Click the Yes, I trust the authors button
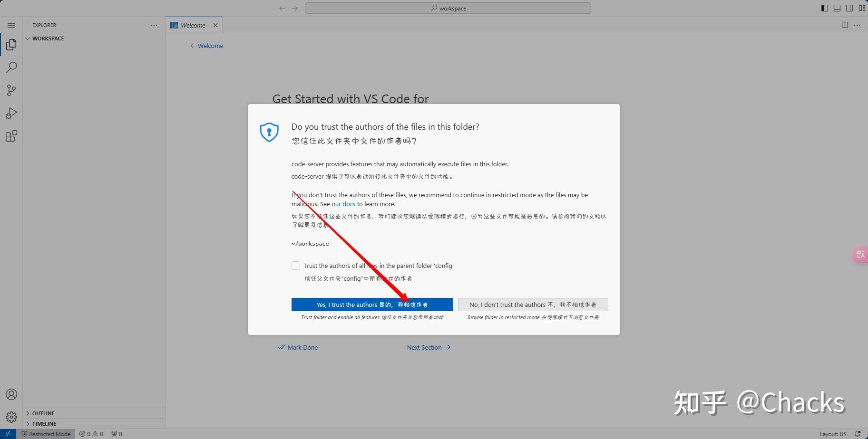 pyautogui.click(x=372, y=305)
